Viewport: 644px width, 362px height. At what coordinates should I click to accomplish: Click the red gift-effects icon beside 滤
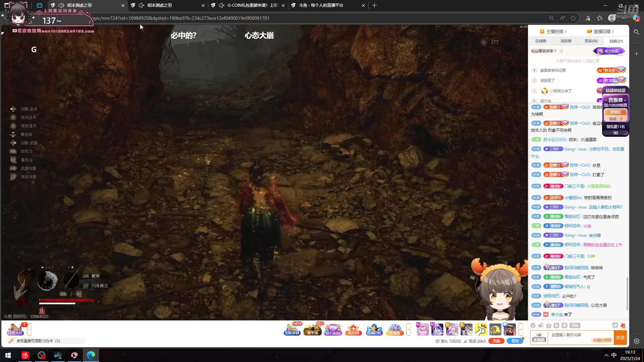pos(623,325)
